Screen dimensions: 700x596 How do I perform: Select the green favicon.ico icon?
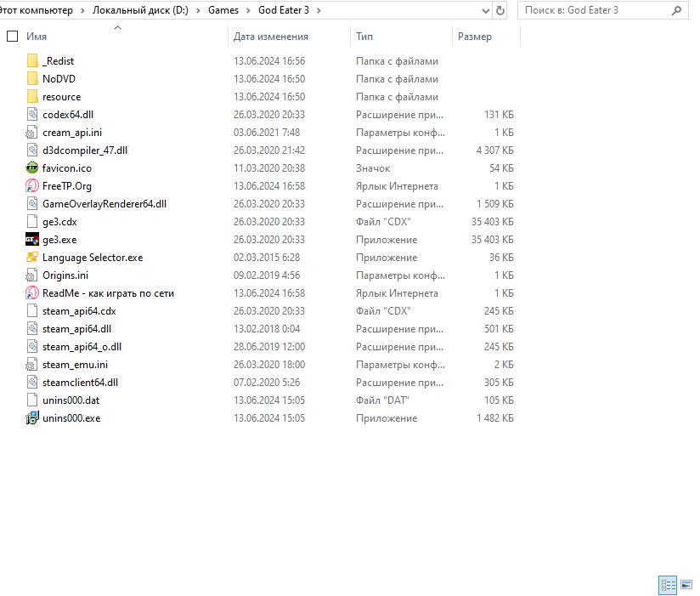[32, 168]
